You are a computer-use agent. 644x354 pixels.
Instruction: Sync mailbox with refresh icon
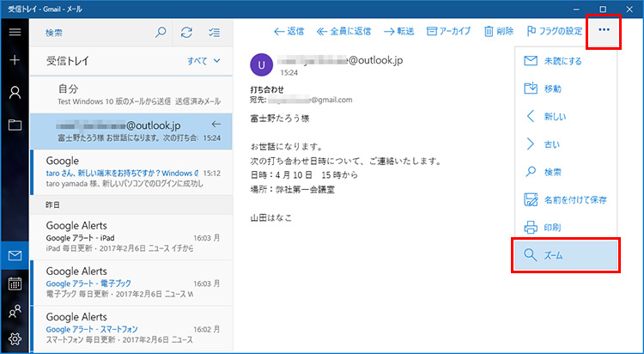(x=186, y=33)
